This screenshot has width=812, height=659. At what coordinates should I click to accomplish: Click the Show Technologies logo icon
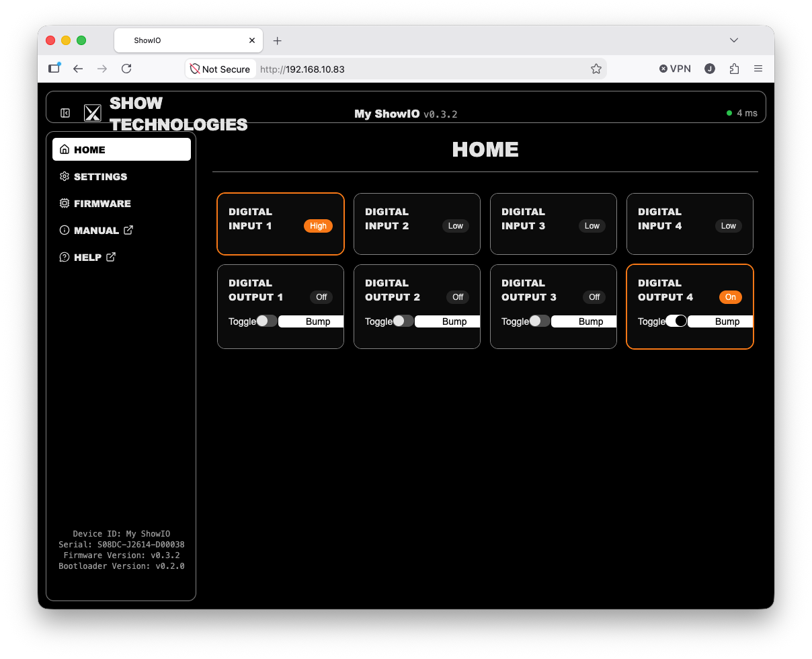pos(93,113)
